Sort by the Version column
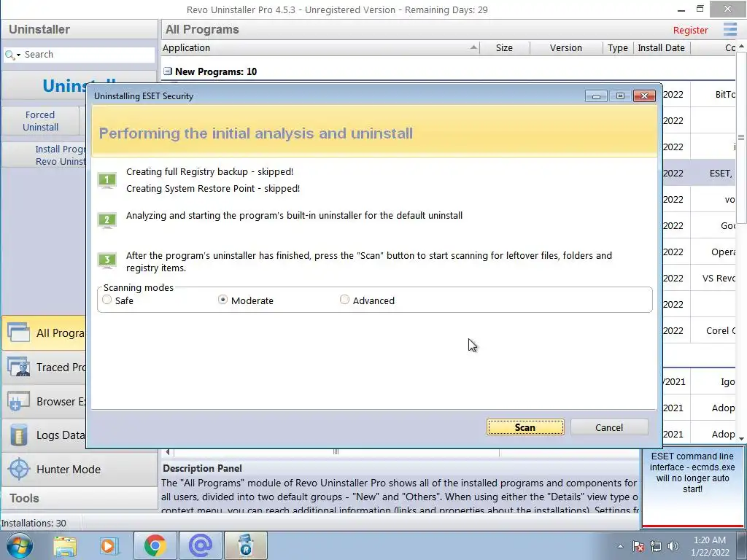The height and width of the screenshot is (560, 747). (565, 47)
